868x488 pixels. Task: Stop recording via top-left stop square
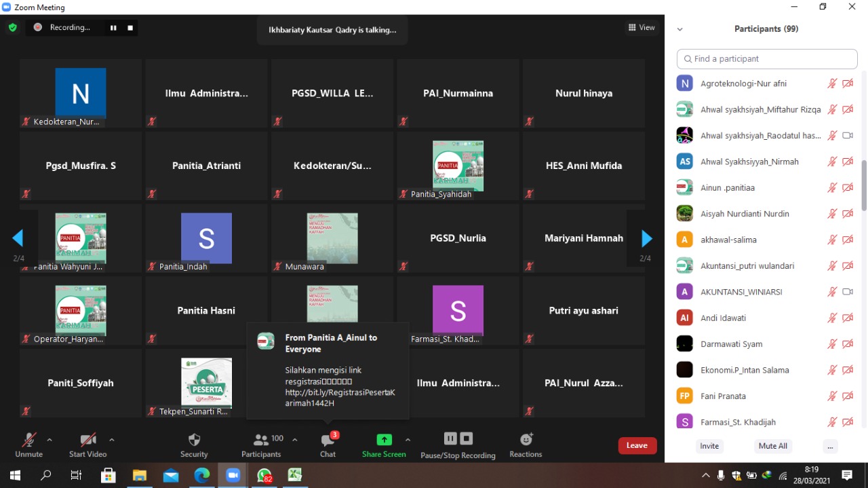(130, 28)
